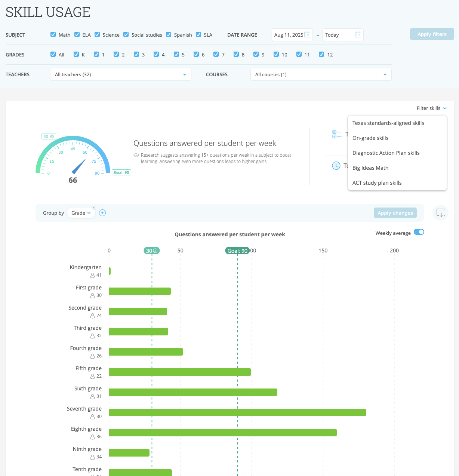Click the Apply changes button

395,213
